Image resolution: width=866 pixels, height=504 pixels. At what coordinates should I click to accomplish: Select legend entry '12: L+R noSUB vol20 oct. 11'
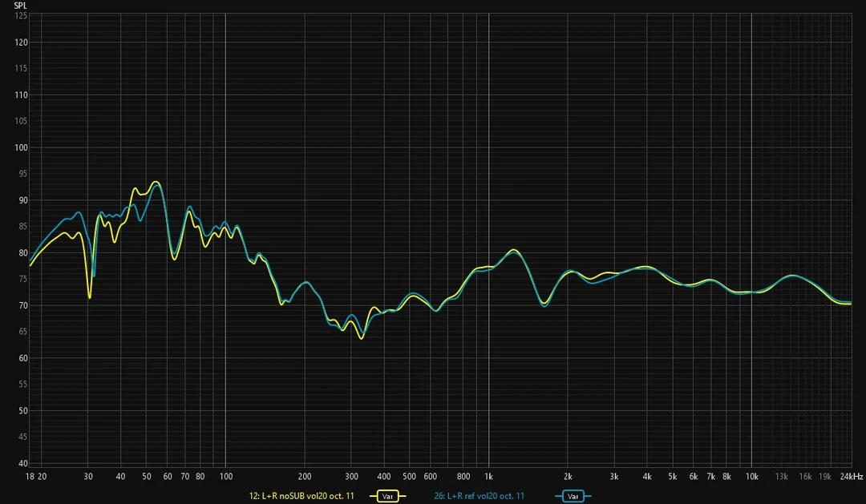301,496
